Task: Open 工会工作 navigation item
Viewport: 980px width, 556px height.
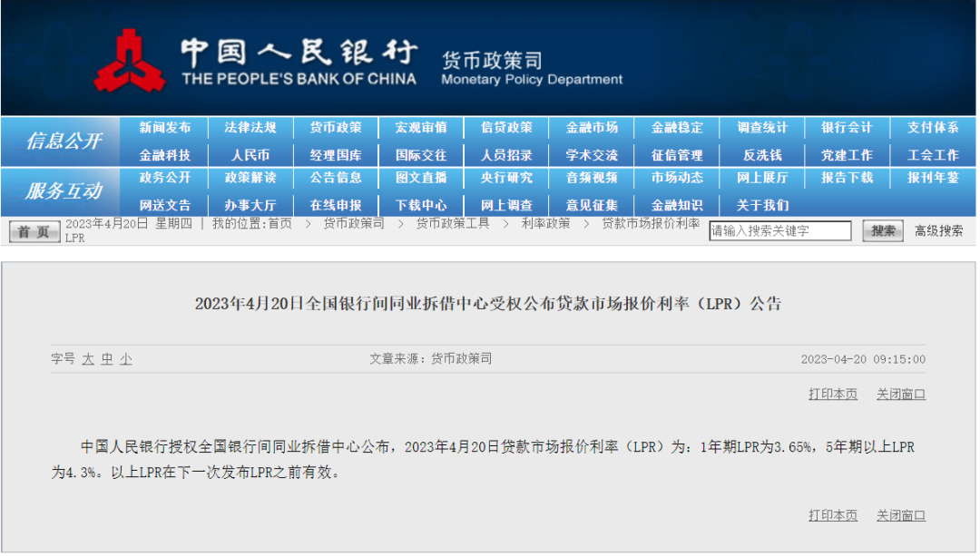Action: [x=933, y=155]
